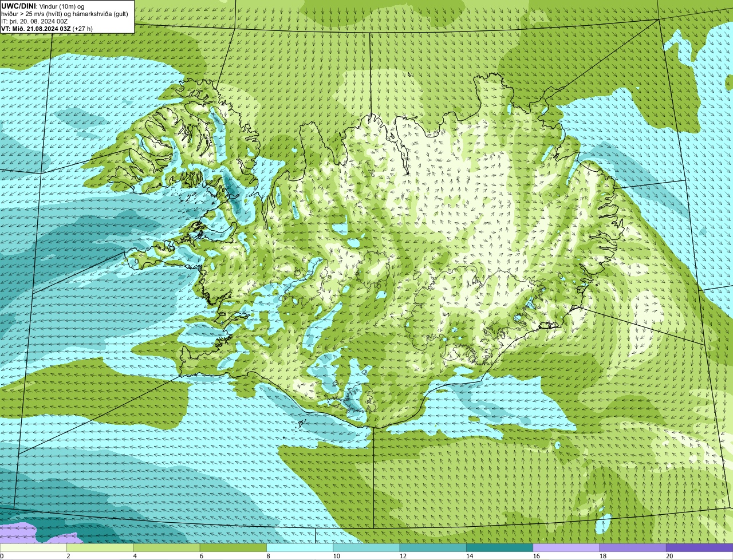Click the line "hviður > 25 m/s (hvítt) og hámarkshviða (gult)"
Screen dimensions: 733x560
click(x=65, y=13)
